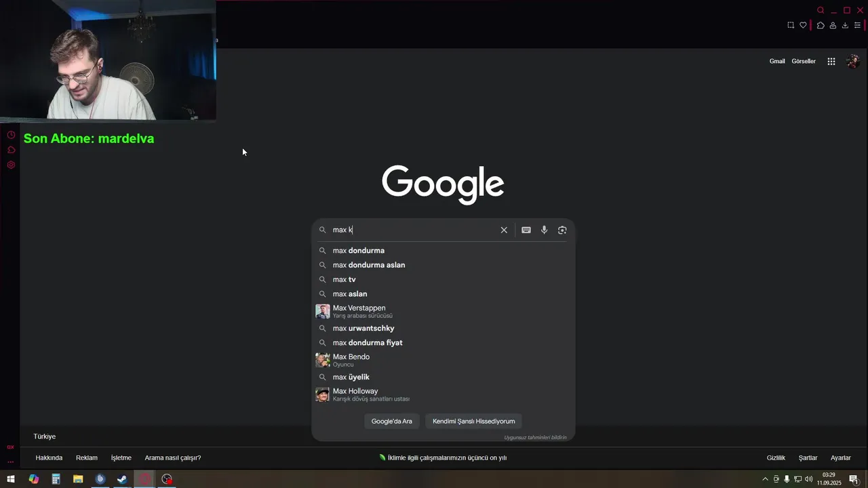The image size is (868, 488).
Task: Open the downloads icon in the toolbar
Action: [x=845, y=25]
